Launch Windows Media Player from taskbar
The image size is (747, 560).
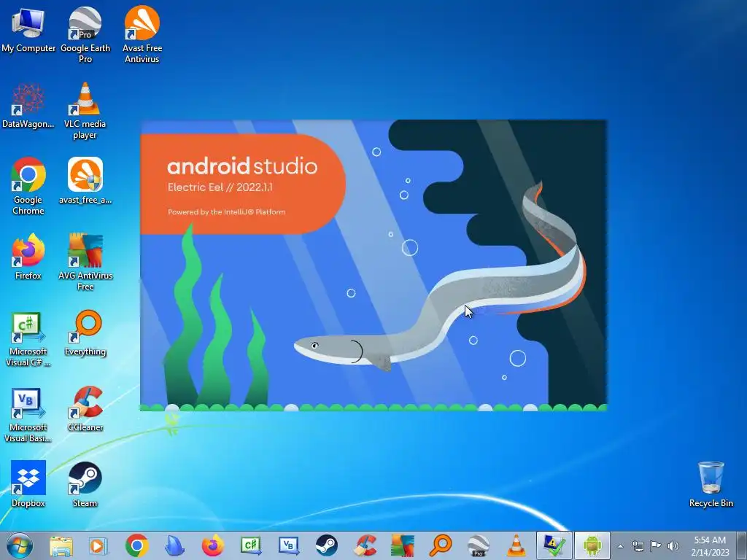[98, 545]
